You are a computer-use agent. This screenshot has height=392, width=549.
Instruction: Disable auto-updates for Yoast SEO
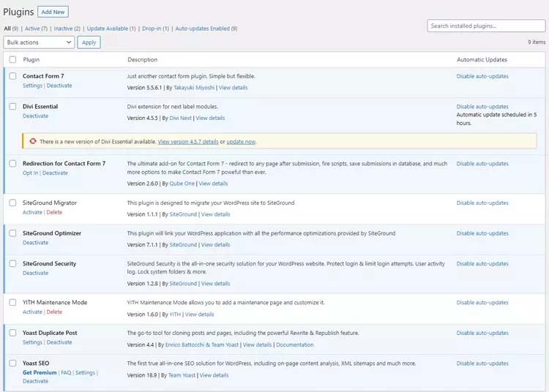[x=482, y=363]
